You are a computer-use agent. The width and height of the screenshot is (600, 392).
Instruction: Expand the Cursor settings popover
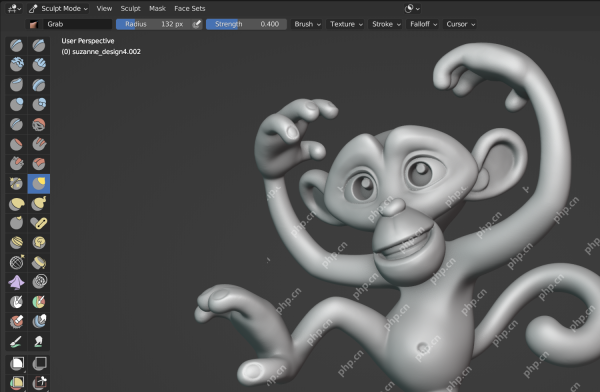[x=460, y=24]
